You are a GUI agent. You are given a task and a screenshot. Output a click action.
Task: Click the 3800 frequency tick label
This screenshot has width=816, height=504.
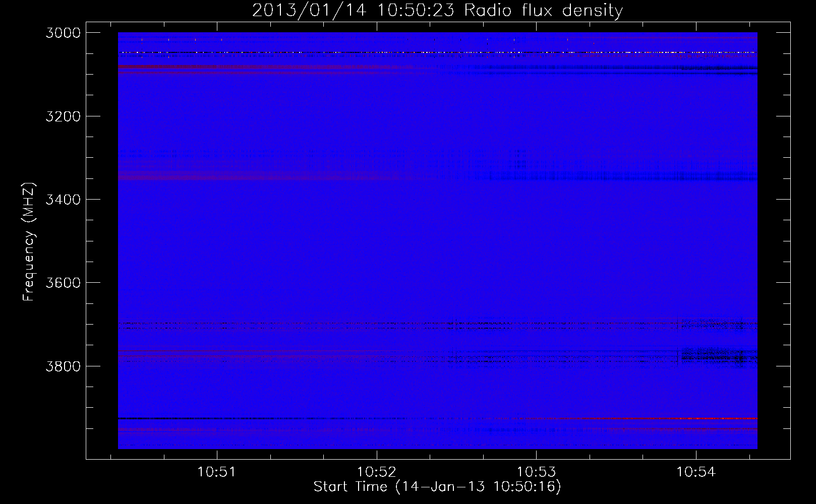pyautogui.click(x=63, y=366)
